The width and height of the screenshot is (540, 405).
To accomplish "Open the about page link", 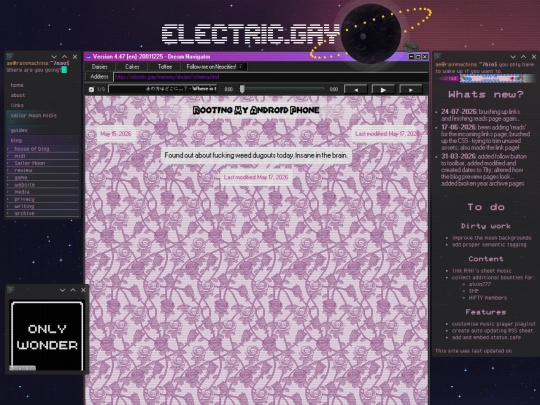I will coord(18,95).
